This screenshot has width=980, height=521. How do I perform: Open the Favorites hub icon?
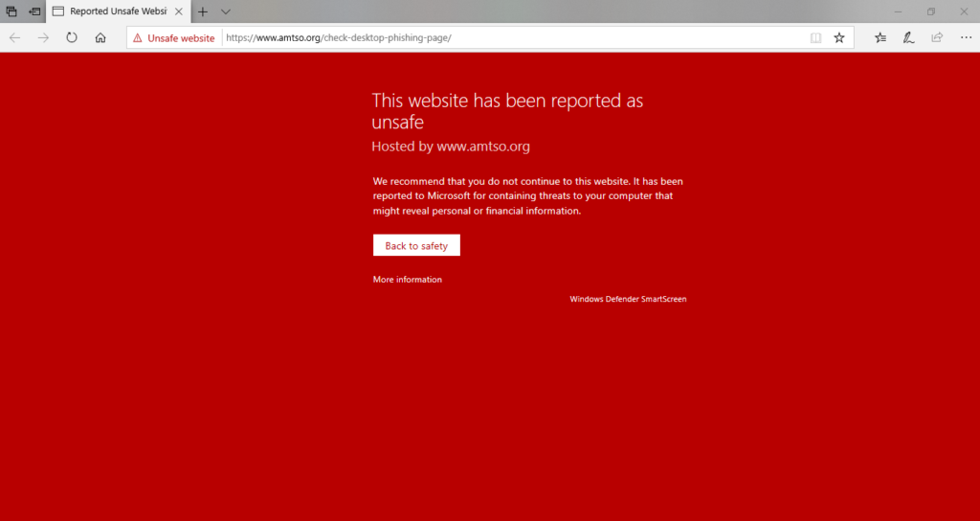click(880, 37)
